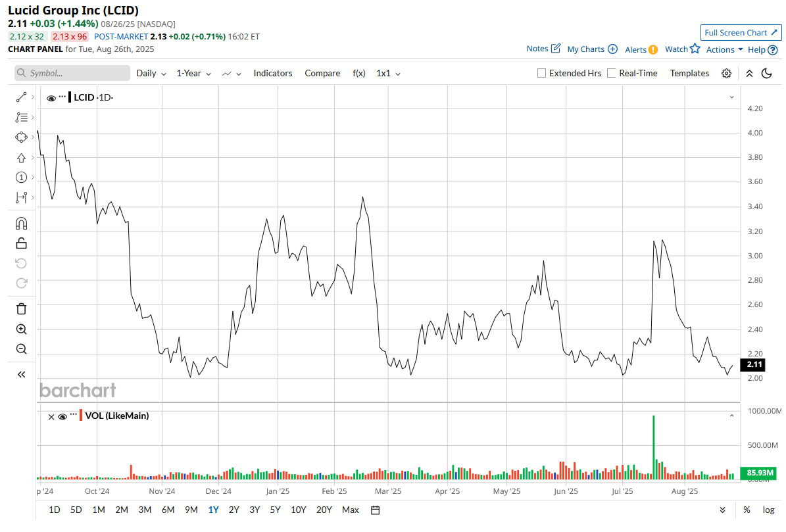Switch to dark mode moon icon
This screenshot has height=532, width=786.
point(766,74)
